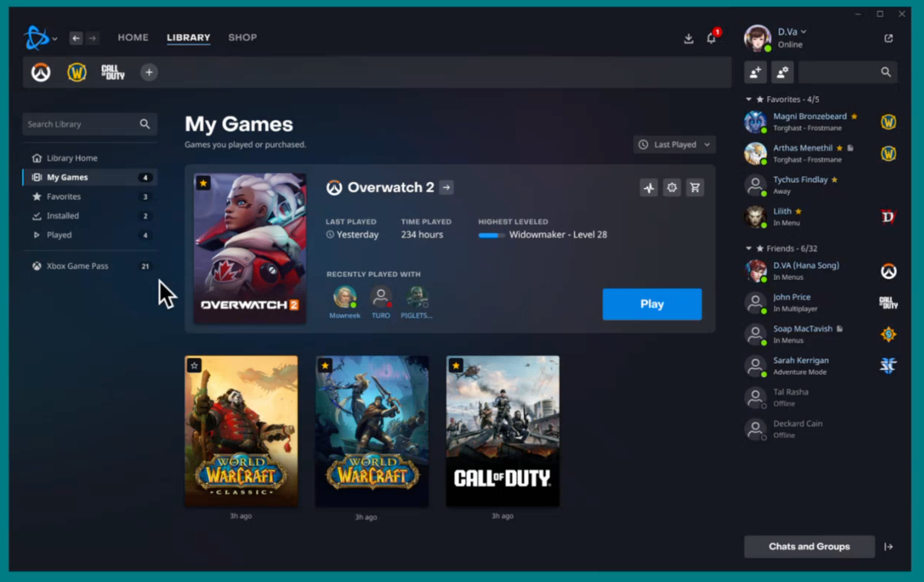The width and height of the screenshot is (924, 582).
Task: Pop out the social panel window
Action: pyautogui.click(x=888, y=38)
